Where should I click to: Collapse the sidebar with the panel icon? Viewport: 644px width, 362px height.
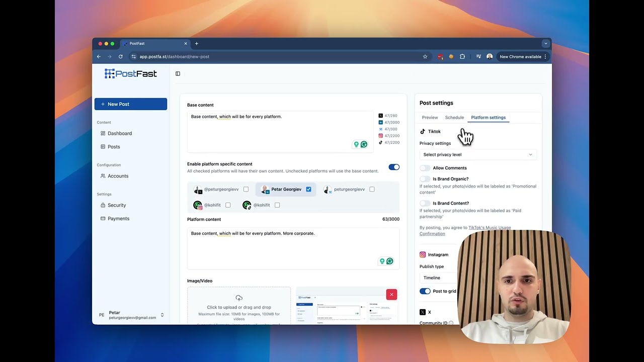178,74
